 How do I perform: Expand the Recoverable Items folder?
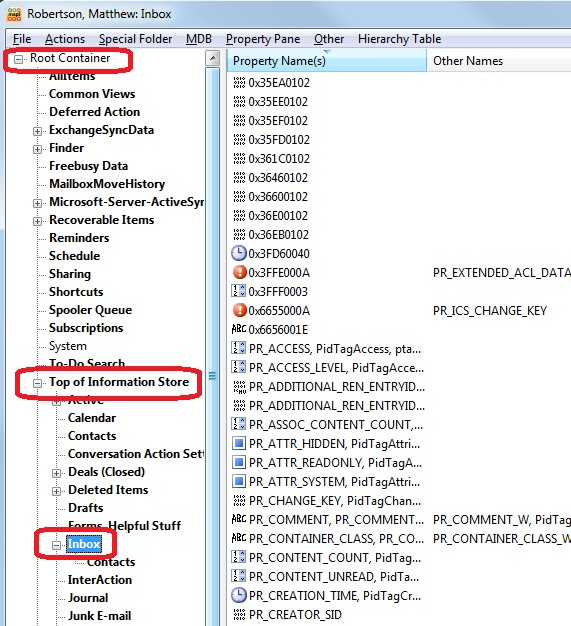tap(37, 221)
